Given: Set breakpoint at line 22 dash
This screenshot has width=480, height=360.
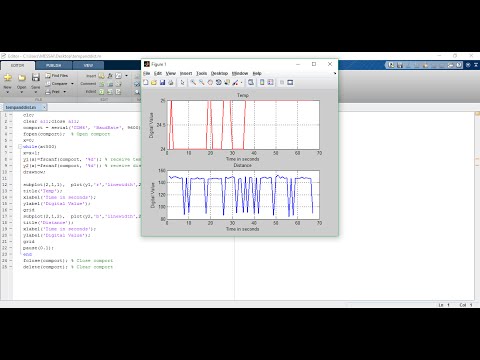Looking at the screenshot, I should (x=11, y=248).
